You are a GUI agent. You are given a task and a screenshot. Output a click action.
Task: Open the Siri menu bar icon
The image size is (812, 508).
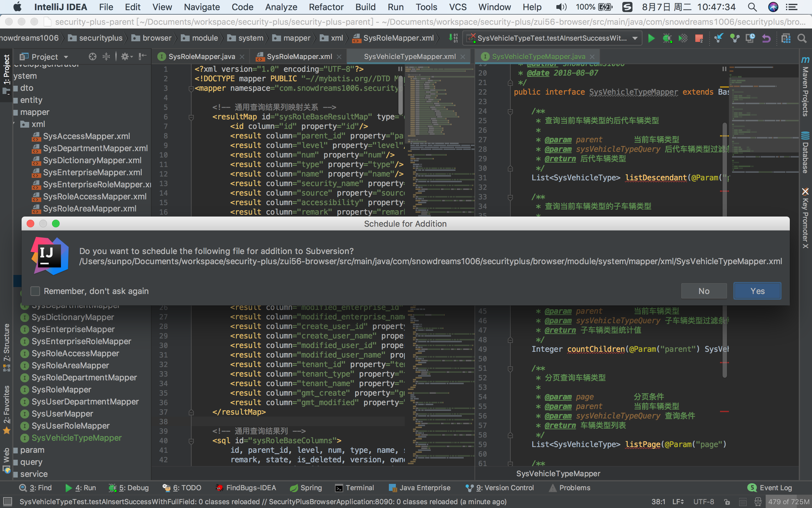(773, 7)
